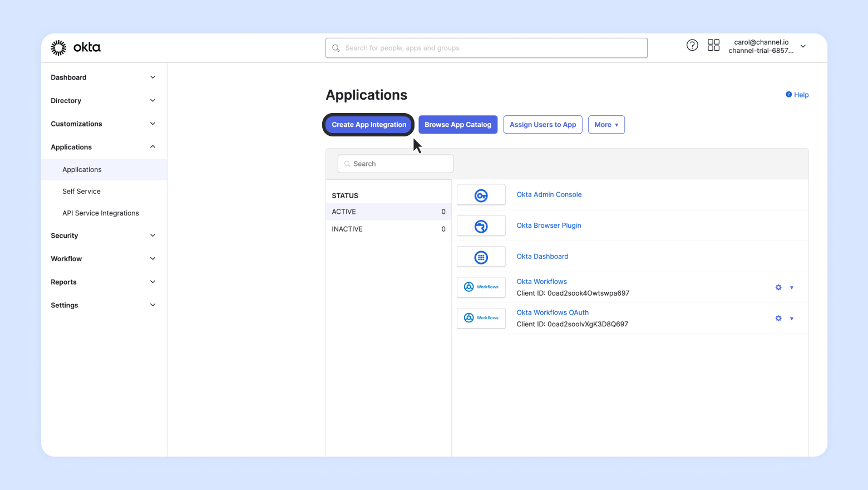Open the More dropdown button

pyautogui.click(x=606, y=125)
